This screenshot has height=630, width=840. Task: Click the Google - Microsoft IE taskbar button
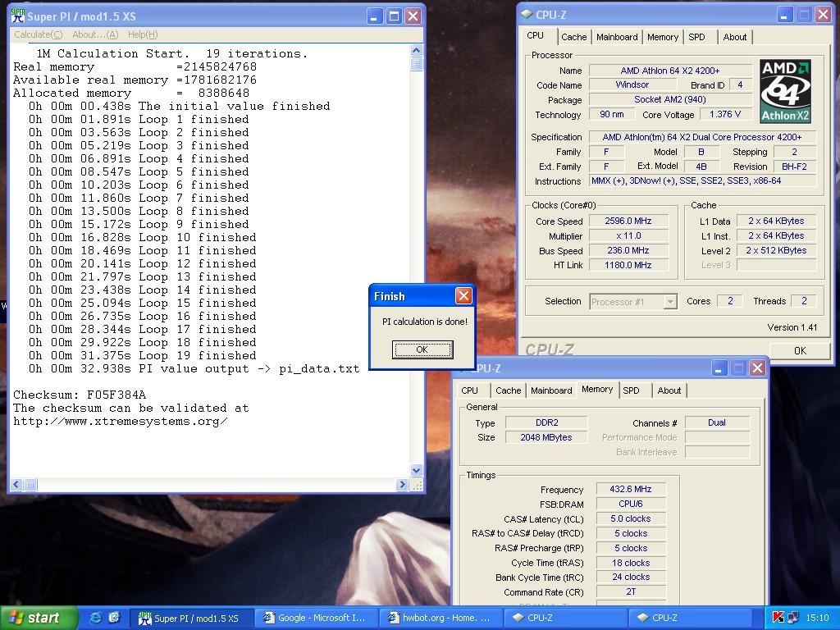(x=316, y=618)
